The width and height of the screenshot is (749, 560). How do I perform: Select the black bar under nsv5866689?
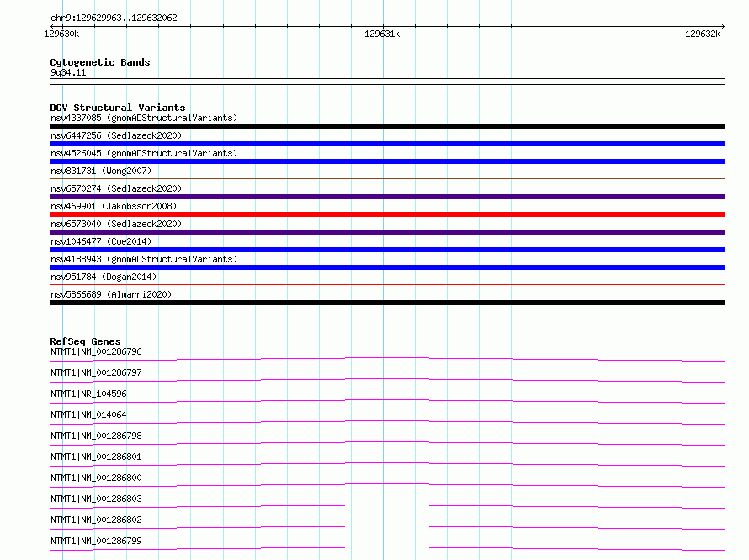pos(387,303)
